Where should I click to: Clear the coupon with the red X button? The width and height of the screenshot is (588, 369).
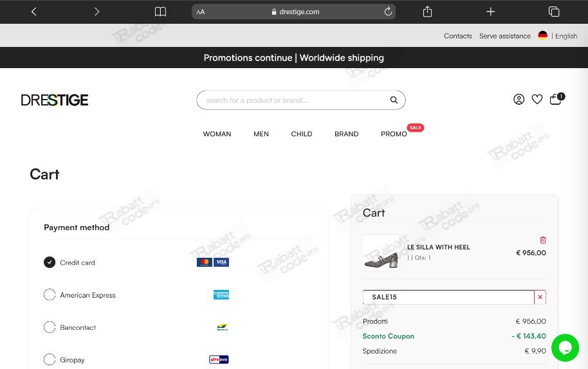(540, 297)
